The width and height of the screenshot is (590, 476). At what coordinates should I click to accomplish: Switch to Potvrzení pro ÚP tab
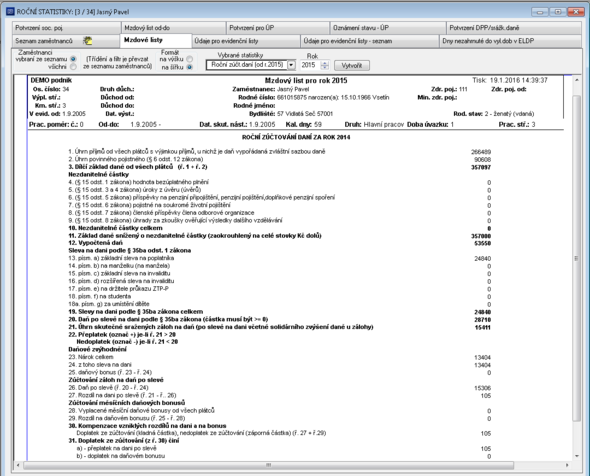coord(278,28)
